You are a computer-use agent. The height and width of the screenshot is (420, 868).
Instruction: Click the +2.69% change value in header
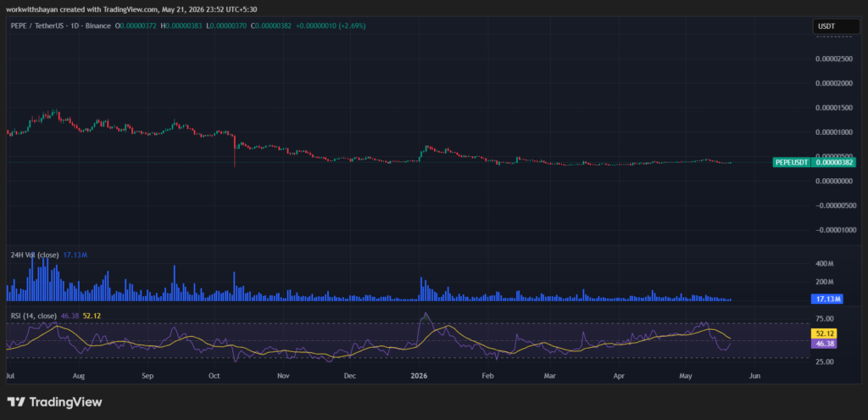click(x=353, y=25)
